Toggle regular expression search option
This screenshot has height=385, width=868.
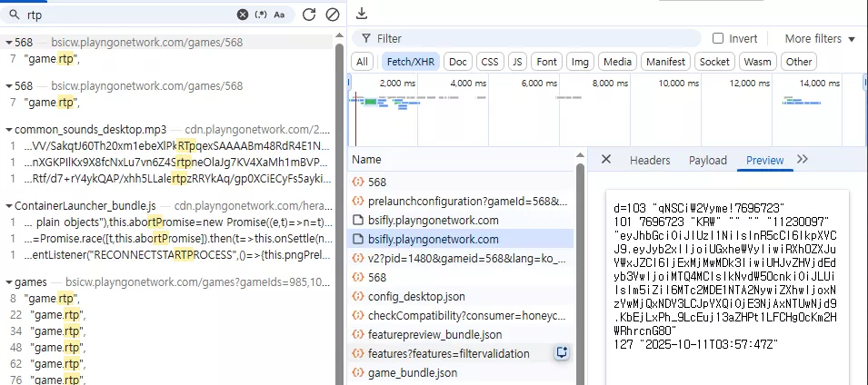(261, 15)
